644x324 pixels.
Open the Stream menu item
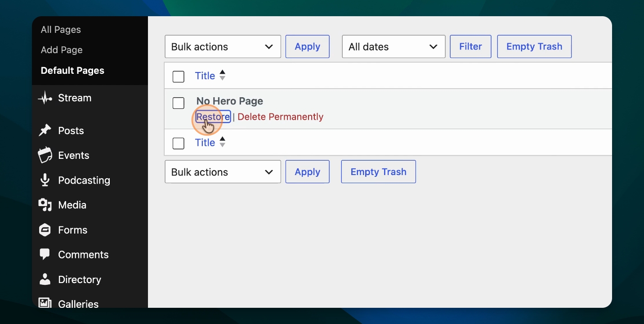click(75, 98)
